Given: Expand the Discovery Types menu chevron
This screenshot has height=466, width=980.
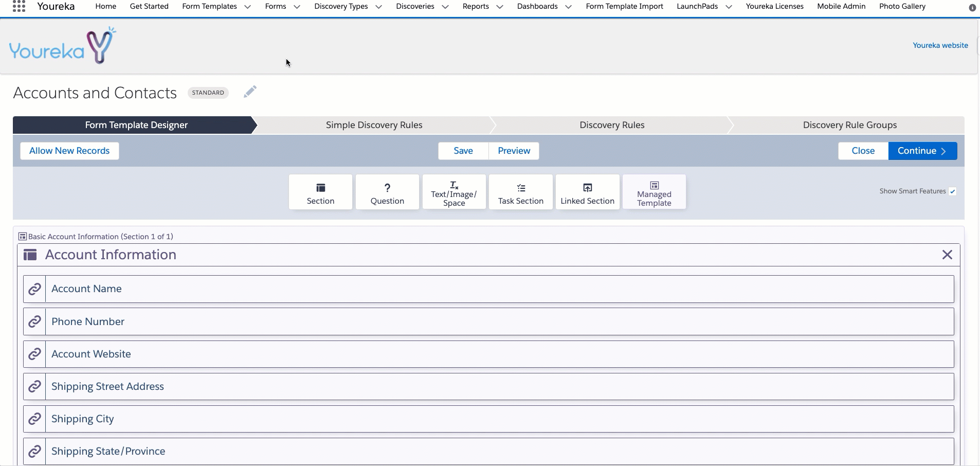Looking at the screenshot, I should [x=378, y=7].
